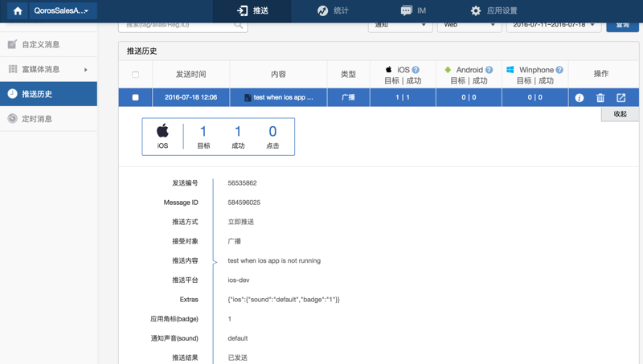
Task: Open 富媒体消息 in the sidebar
Action: point(48,69)
